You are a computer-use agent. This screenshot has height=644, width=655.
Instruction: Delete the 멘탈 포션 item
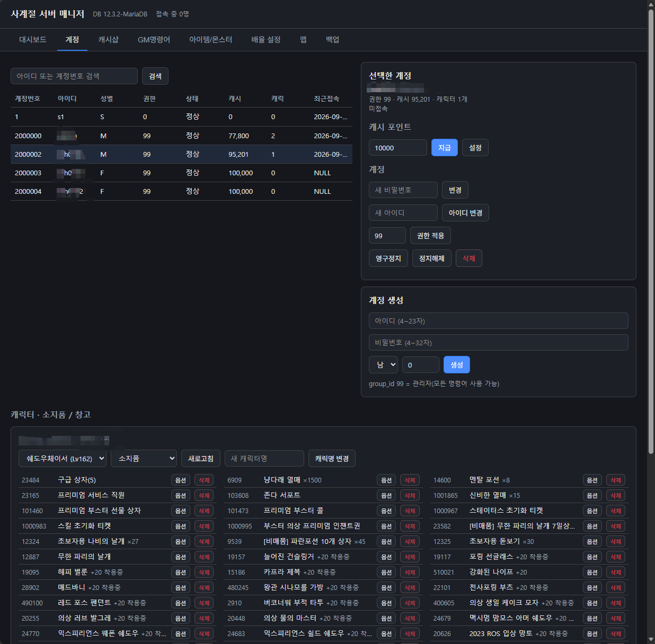tap(616, 480)
